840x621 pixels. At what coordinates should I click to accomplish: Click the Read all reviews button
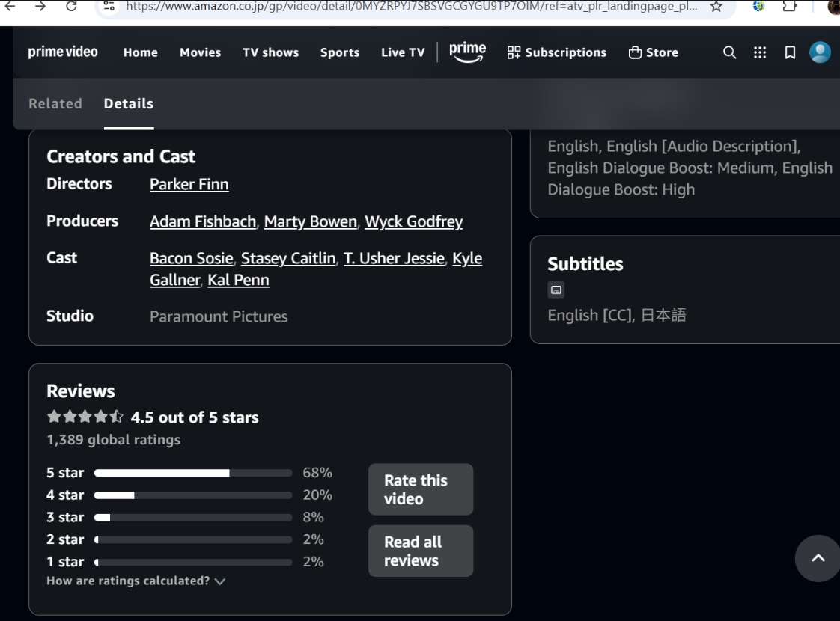(x=420, y=551)
